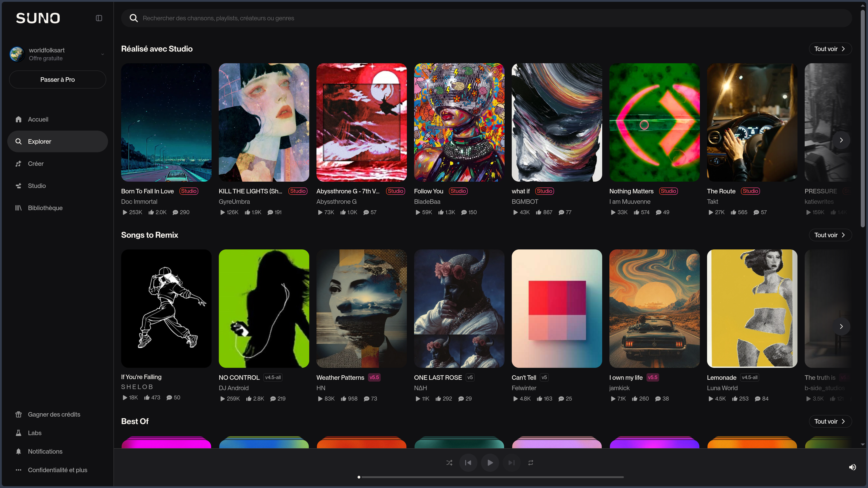Open Labs flask icon

click(x=19, y=433)
